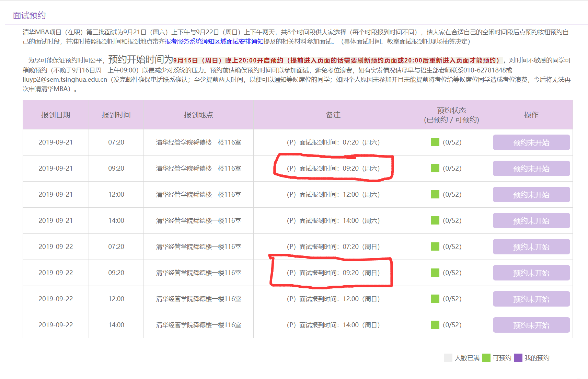Viewport: 588px width, 379px height.
Task: Click (0/52) count in 2019-09-22 14:00 row
Action: (x=452, y=325)
